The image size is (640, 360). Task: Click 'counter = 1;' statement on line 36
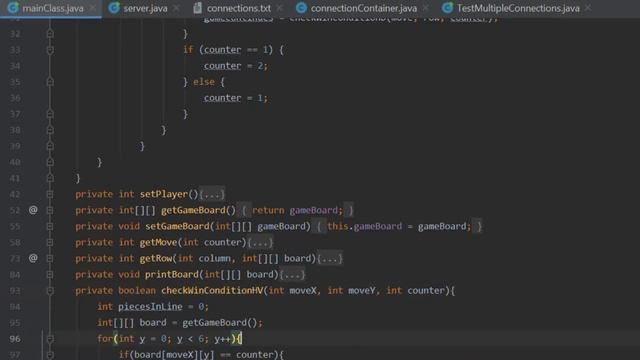tap(236, 98)
